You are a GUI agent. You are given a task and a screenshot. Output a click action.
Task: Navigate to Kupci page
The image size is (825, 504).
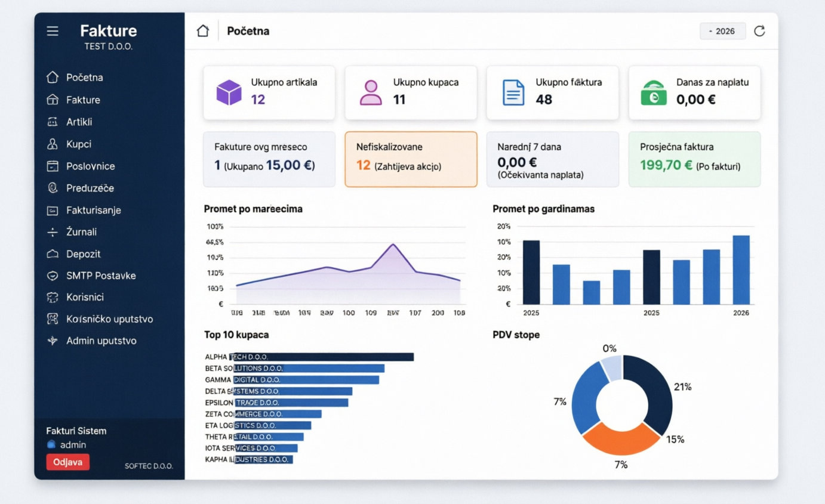click(79, 144)
